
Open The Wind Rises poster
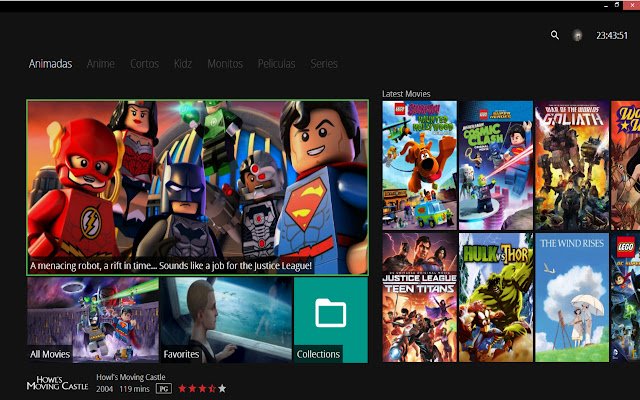coord(572,298)
